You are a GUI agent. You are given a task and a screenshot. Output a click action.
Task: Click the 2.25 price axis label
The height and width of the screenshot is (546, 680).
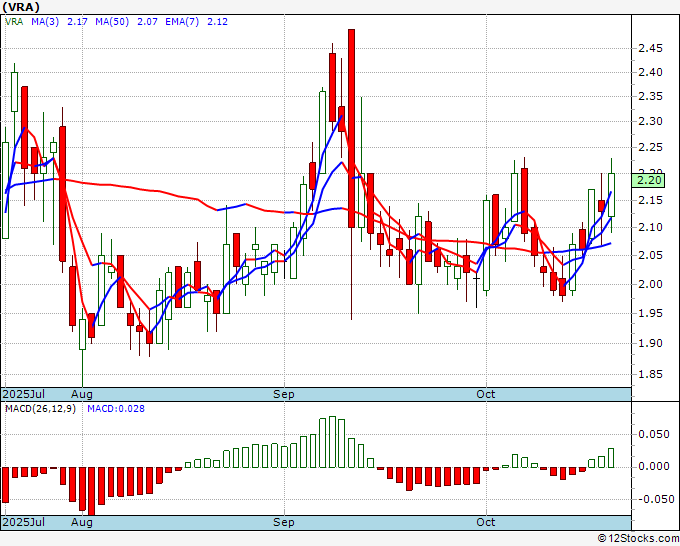651,147
